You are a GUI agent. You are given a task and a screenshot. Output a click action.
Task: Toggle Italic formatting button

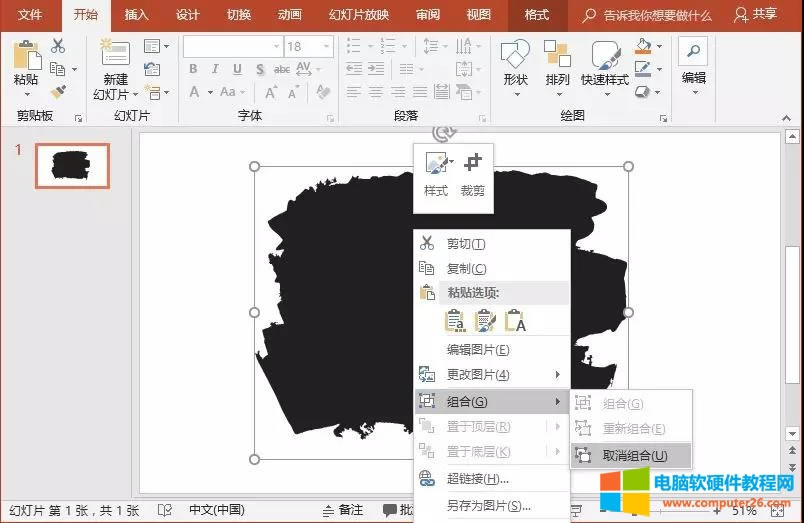coord(215,69)
